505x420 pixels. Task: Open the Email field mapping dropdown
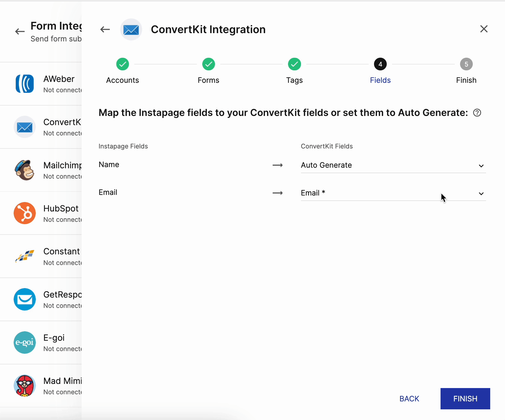coord(393,193)
